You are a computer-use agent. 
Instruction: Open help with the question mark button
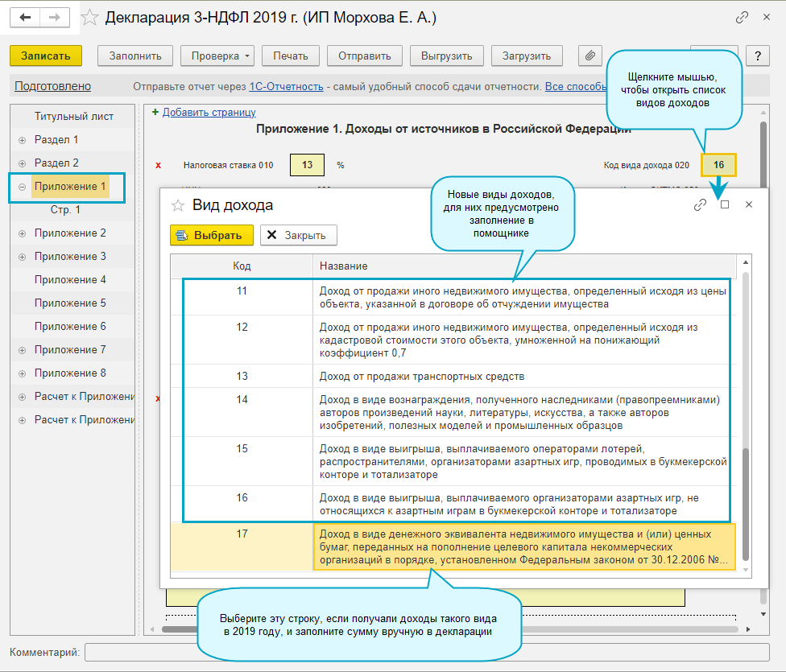coord(758,56)
